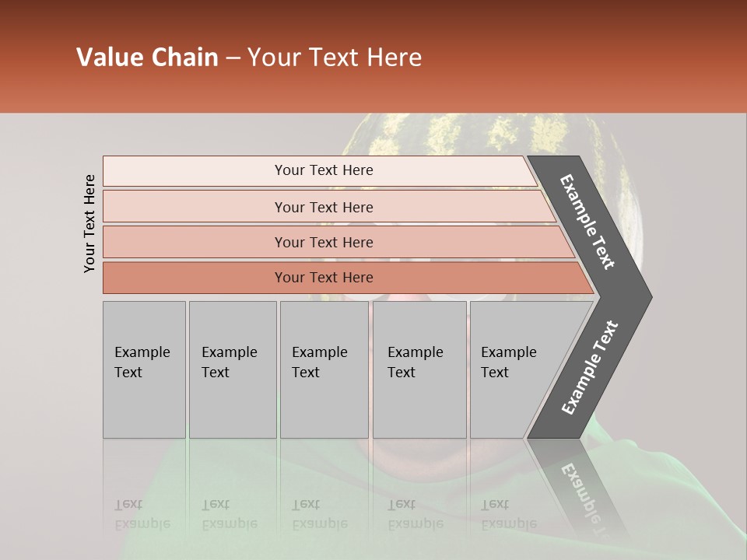Select the second 'Example Text' gray box
The image size is (747, 560).
click(233, 369)
